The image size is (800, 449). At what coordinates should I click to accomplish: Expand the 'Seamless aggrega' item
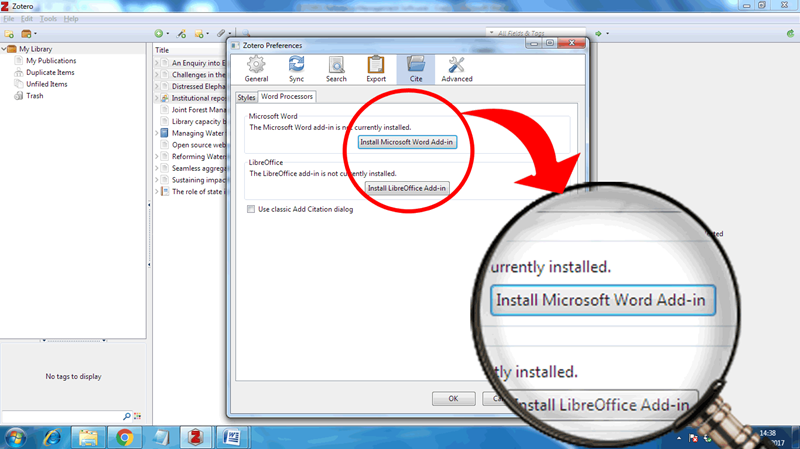tap(157, 168)
